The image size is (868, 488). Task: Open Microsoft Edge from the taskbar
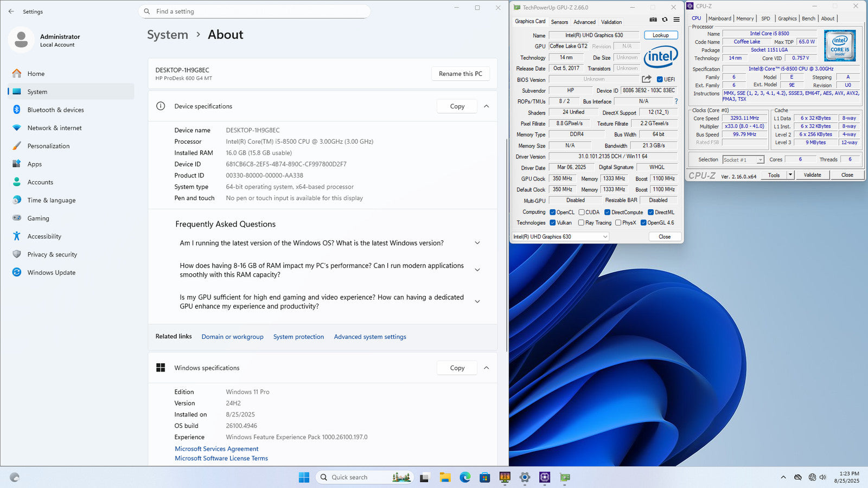pyautogui.click(x=465, y=477)
